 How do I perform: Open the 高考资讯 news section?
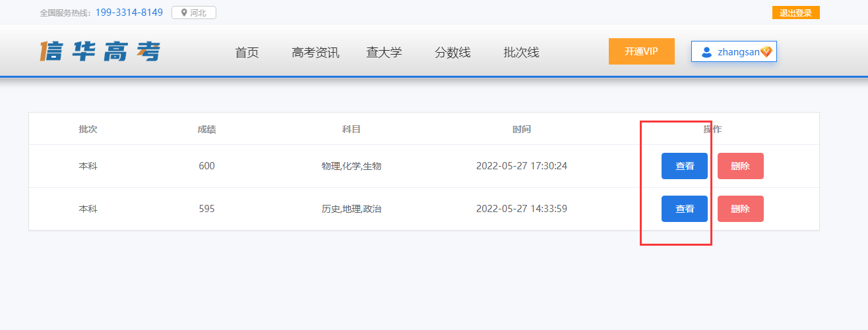coord(315,53)
